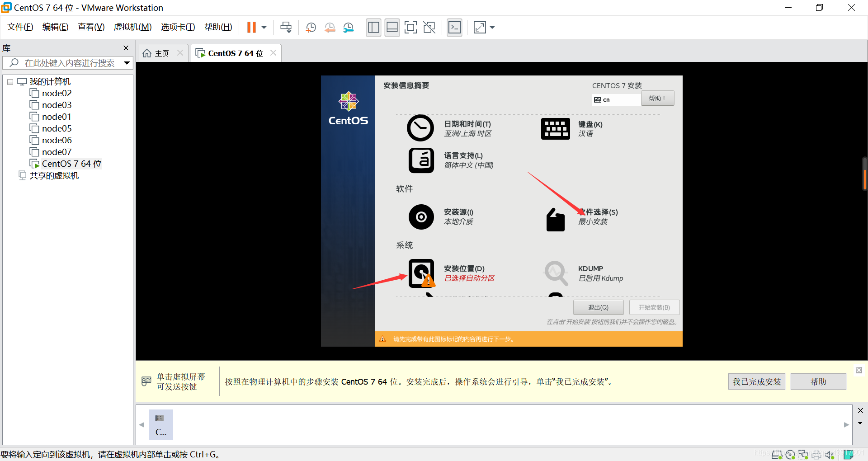Open 软件选择(S) package icon

click(x=555, y=220)
